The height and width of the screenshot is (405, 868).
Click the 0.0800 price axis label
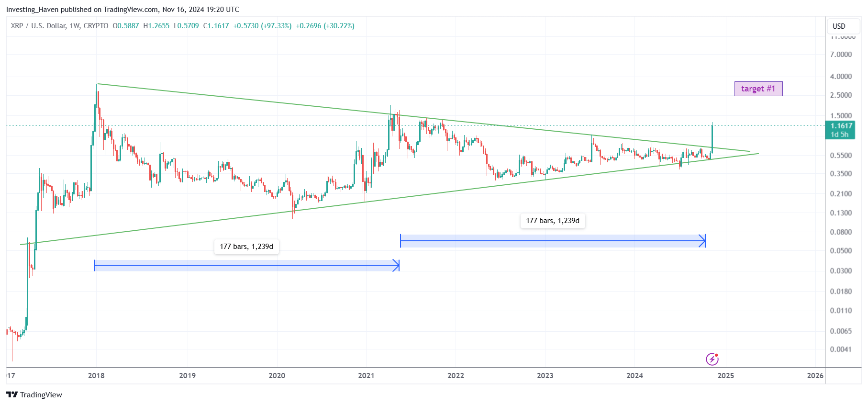click(841, 232)
